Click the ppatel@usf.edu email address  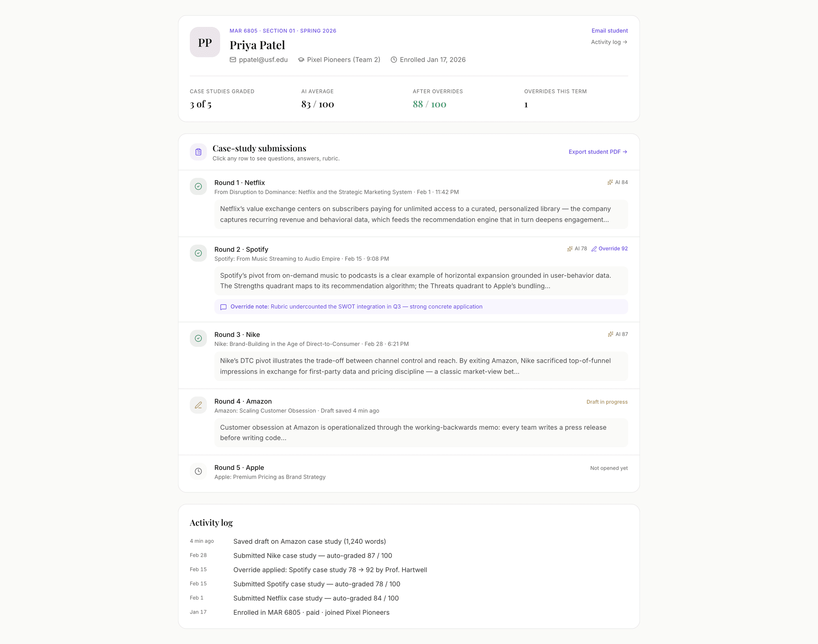click(263, 60)
